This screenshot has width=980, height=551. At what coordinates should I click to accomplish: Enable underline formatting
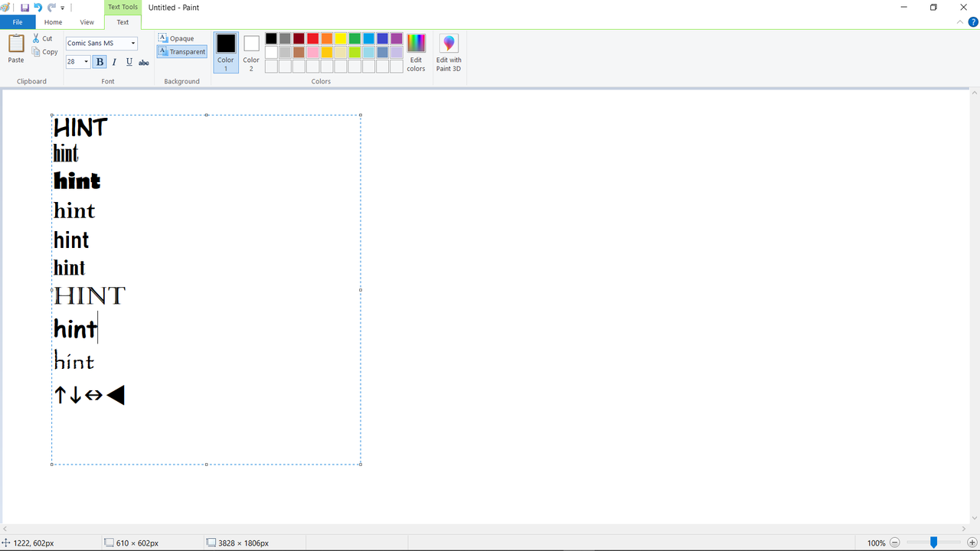129,62
